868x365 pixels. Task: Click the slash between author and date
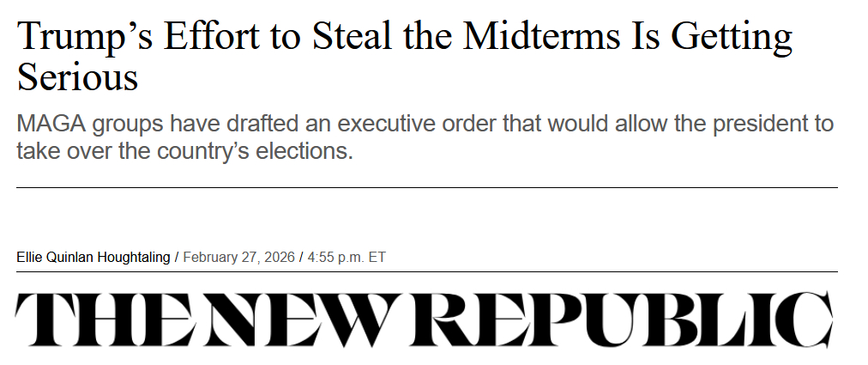[177, 258]
